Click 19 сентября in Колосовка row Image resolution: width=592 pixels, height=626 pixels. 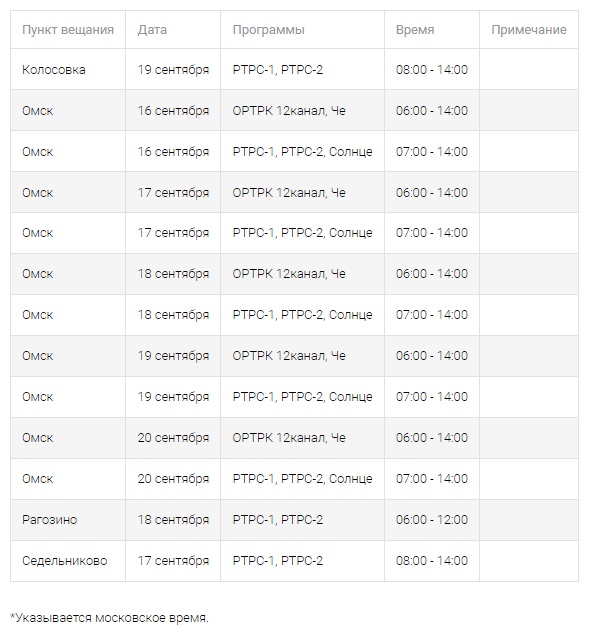click(x=173, y=69)
